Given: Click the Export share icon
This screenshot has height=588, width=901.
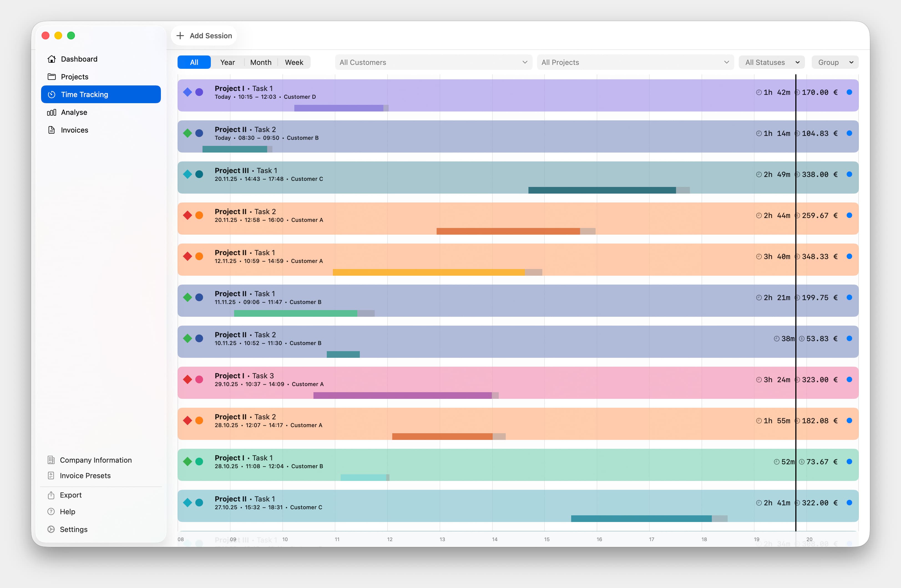Looking at the screenshot, I should tap(52, 495).
